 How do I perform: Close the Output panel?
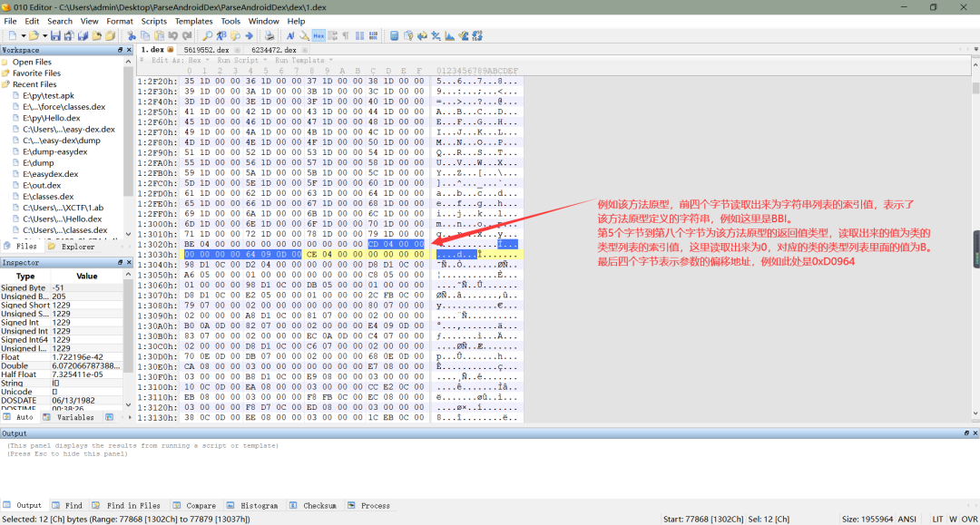pos(975,433)
